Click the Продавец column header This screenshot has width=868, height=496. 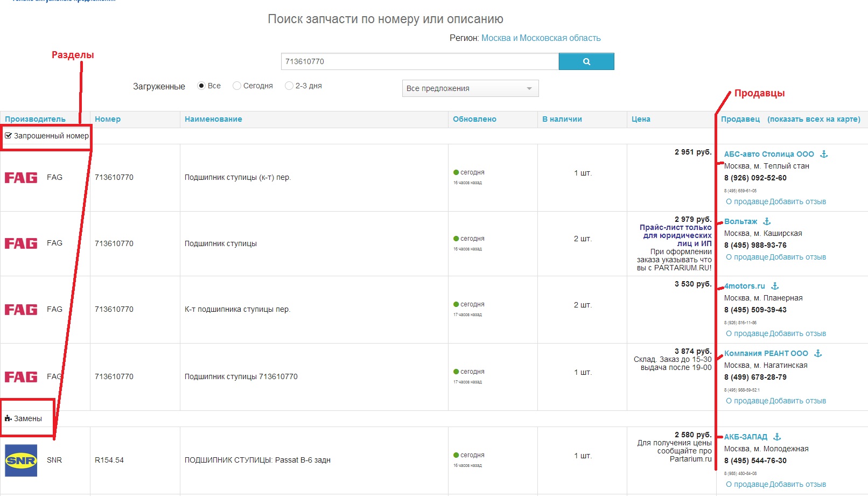(740, 119)
